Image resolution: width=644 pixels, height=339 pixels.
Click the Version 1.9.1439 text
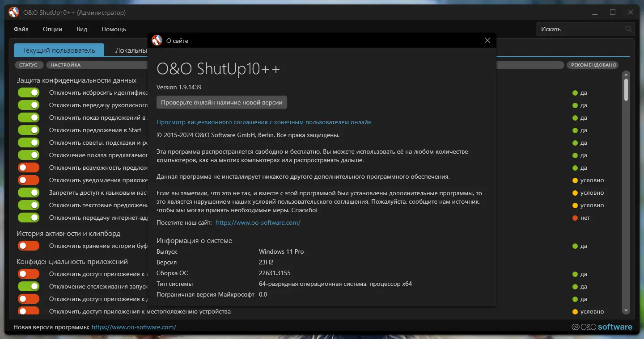[x=179, y=87]
